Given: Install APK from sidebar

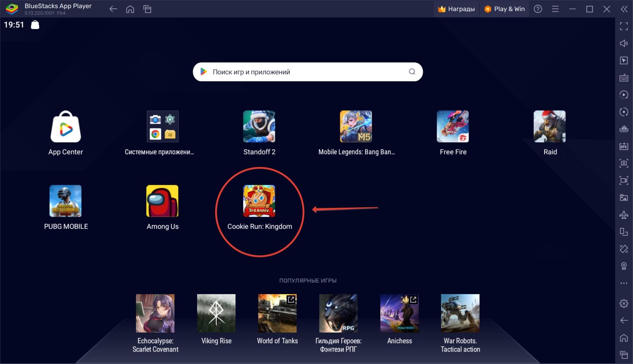Looking at the screenshot, I should [x=624, y=146].
